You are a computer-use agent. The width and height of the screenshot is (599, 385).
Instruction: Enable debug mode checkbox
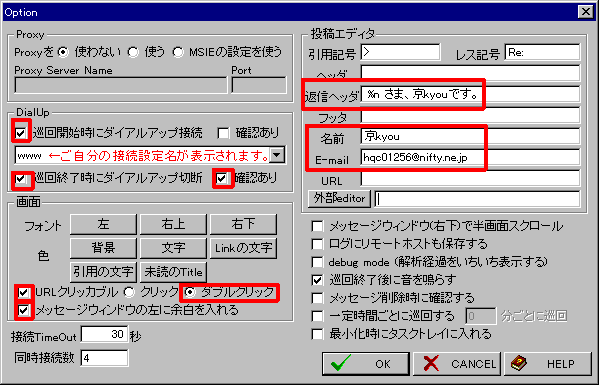point(317,262)
